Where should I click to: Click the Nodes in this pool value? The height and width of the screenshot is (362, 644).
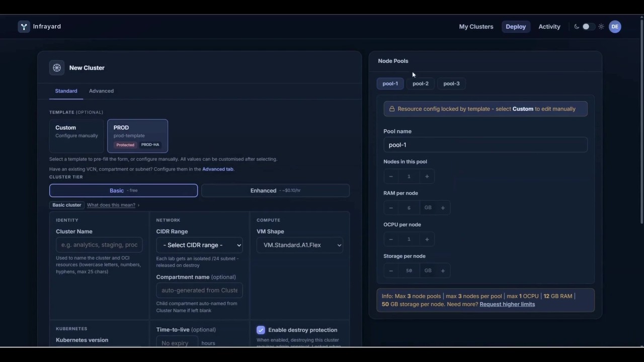point(409,176)
